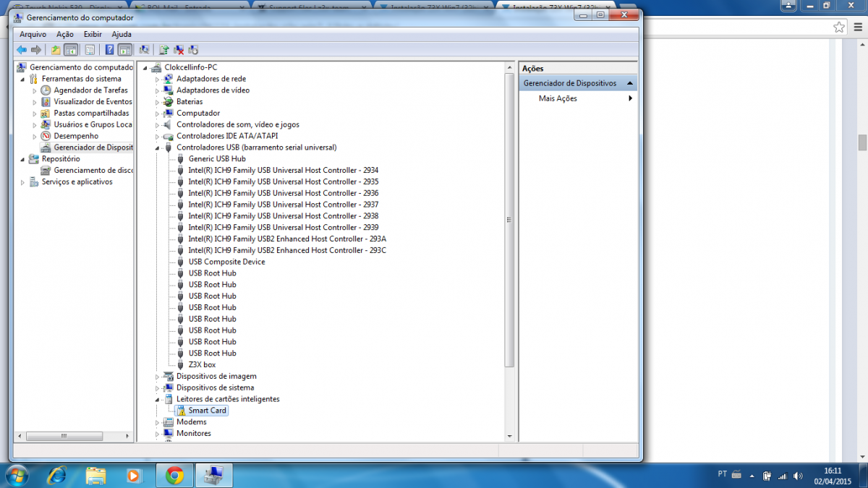
Task: Click the Modems category icon
Action: point(169,422)
